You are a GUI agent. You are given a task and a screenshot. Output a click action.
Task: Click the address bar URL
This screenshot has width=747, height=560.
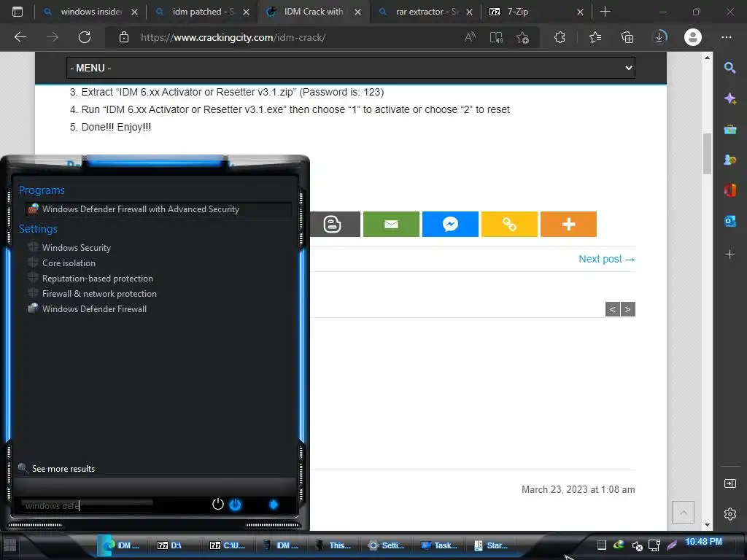pyautogui.click(x=233, y=37)
